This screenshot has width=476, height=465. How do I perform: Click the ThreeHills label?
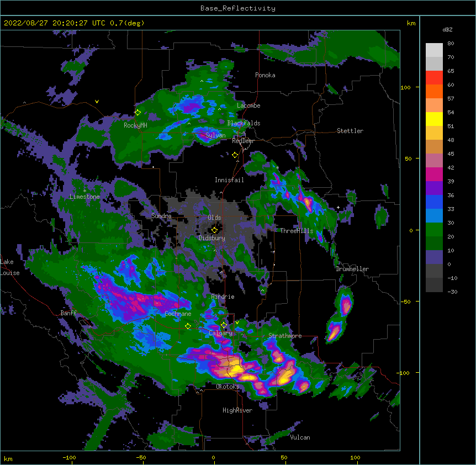[x=297, y=231]
